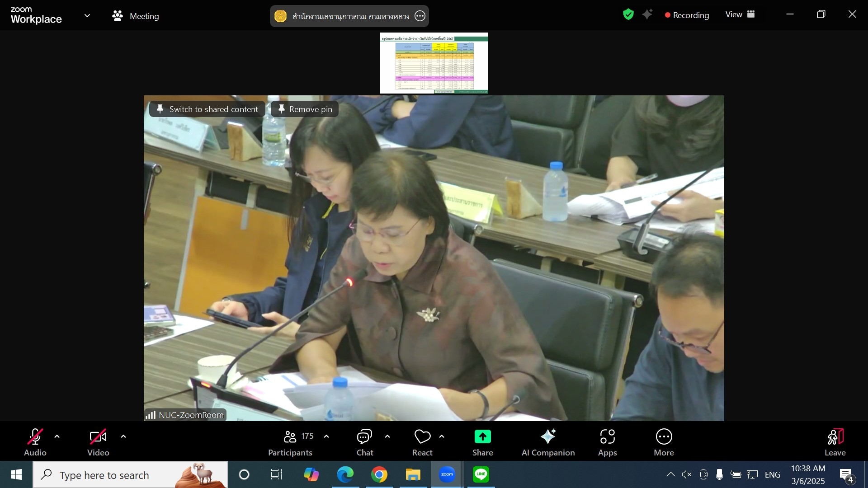
Task: Expand video options arrow next to Video
Action: [x=123, y=436]
